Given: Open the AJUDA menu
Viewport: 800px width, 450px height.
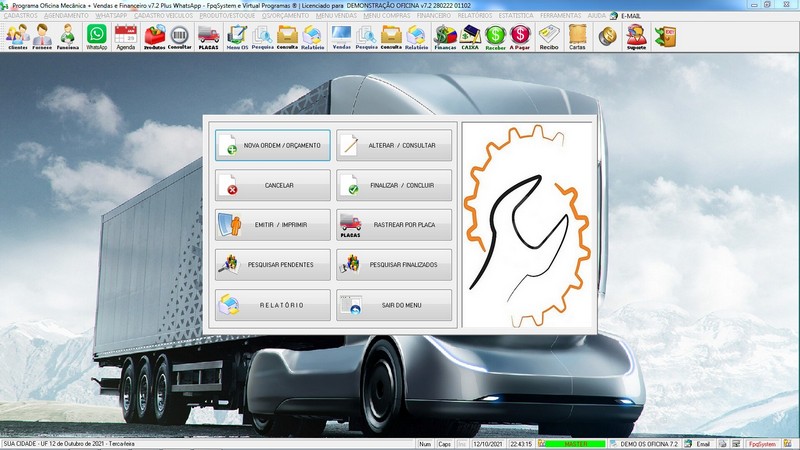Looking at the screenshot, I should pyautogui.click(x=596, y=16).
